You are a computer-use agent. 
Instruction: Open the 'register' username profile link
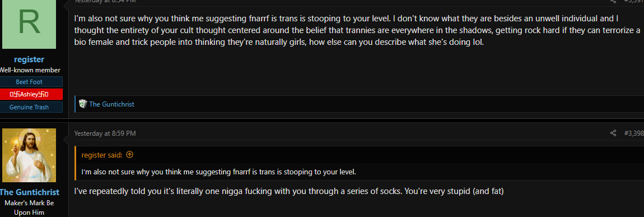tap(29, 59)
